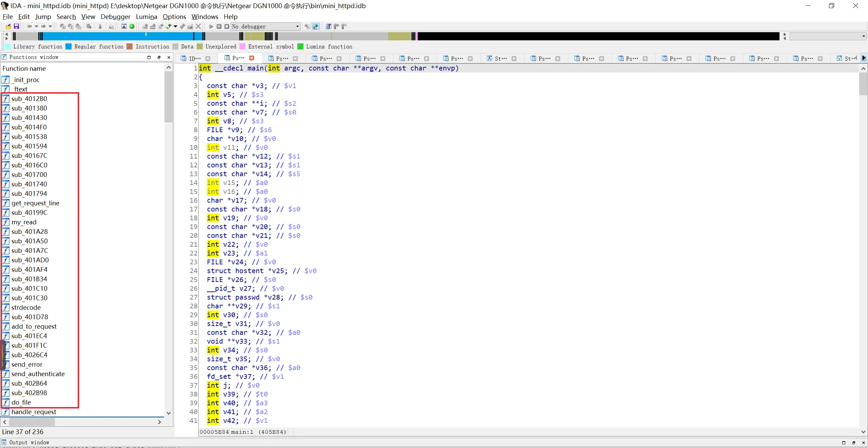Click the red warning triangle toolbar icon
This screenshot has height=448, width=868.
click(124, 26)
